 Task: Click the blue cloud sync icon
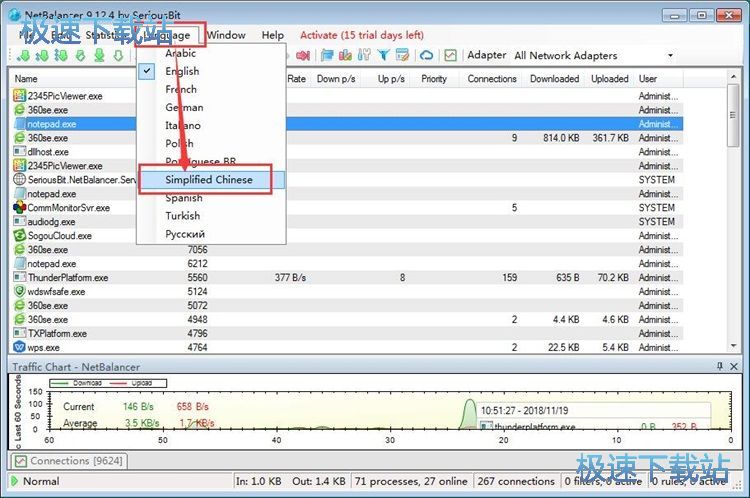coord(426,55)
